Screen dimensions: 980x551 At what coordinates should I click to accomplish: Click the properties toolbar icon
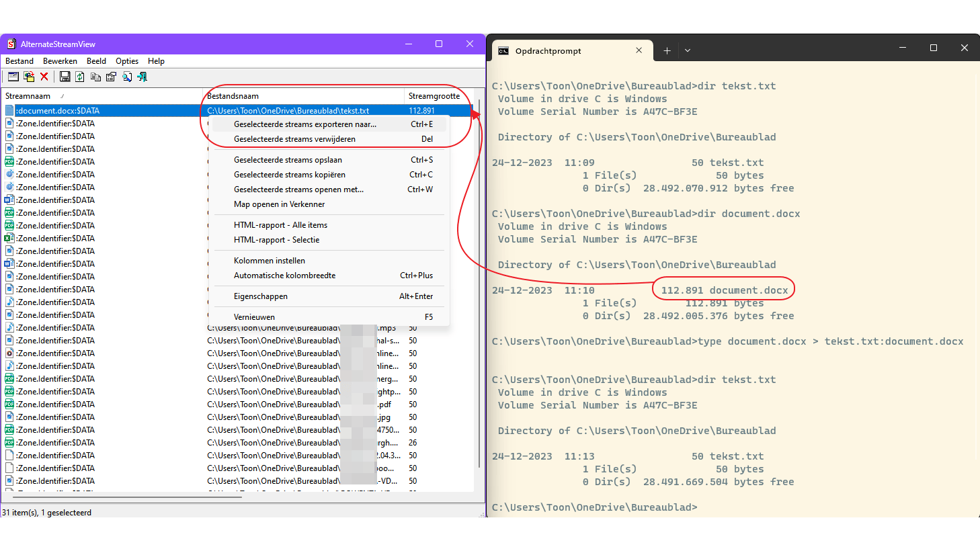(111, 77)
